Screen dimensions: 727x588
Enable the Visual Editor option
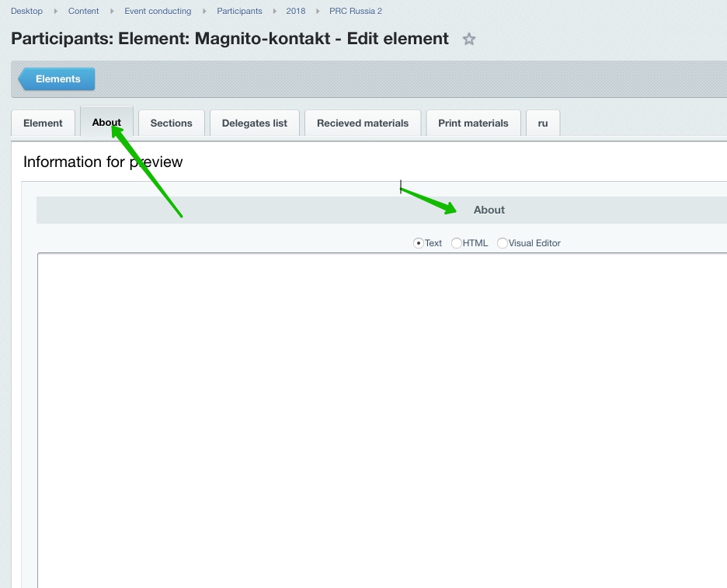click(503, 243)
